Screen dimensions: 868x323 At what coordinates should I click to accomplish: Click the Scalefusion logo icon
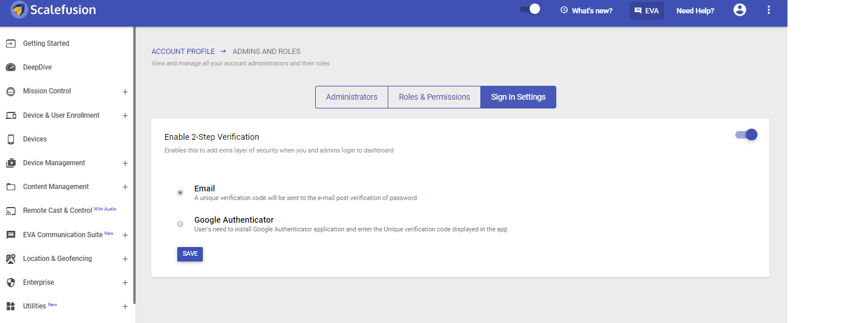pyautogui.click(x=19, y=10)
